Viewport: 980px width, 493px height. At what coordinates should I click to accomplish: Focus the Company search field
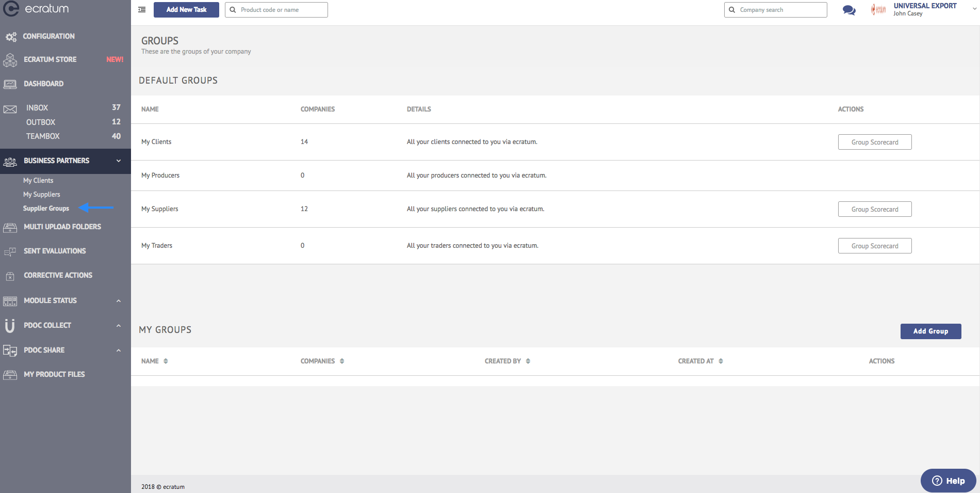tap(776, 10)
